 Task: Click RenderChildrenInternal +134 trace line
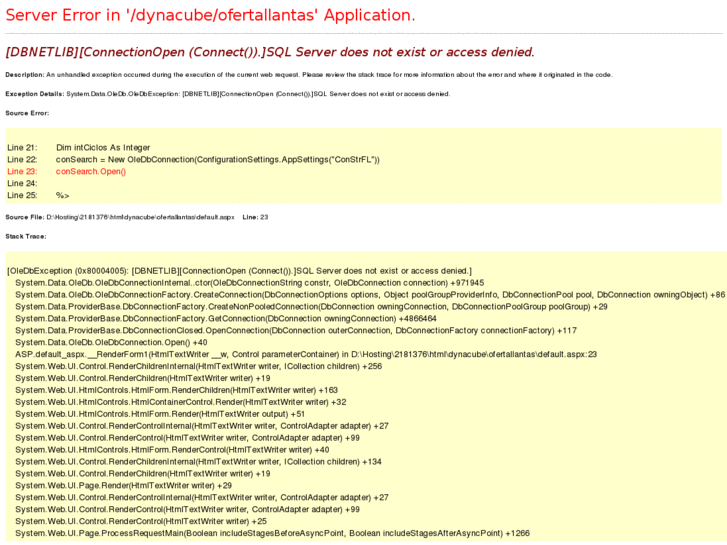(x=198, y=462)
